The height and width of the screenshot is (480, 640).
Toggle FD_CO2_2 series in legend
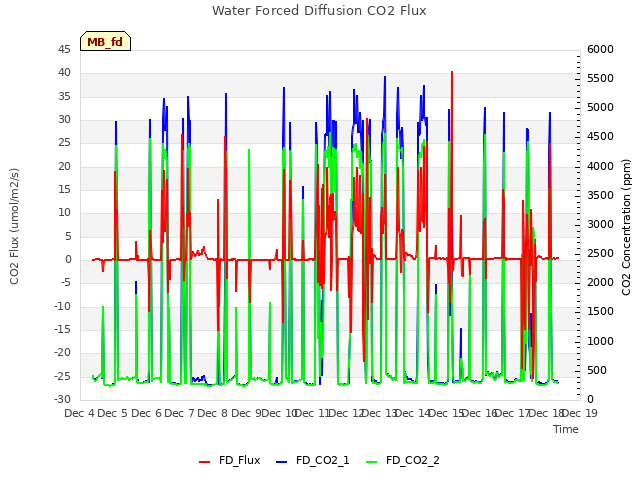pos(403,461)
